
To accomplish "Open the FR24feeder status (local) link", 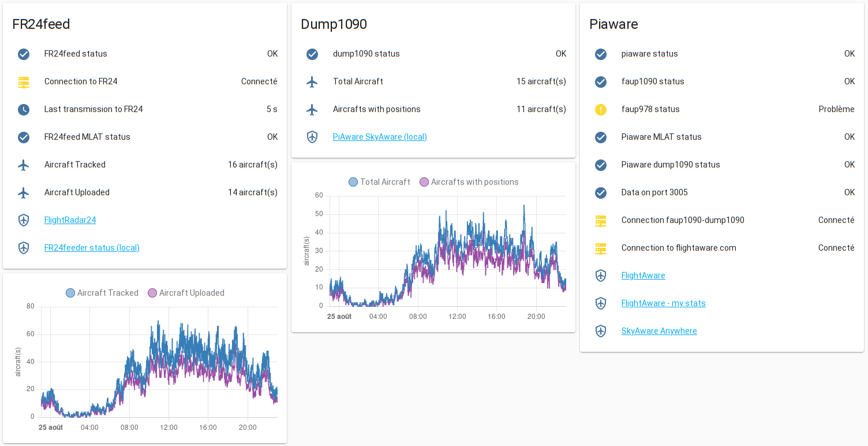I will (x=92, y=248).
